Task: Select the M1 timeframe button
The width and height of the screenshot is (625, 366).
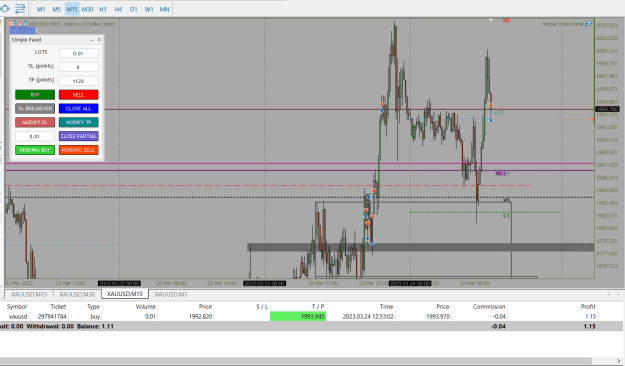Action: pos(41,9)
